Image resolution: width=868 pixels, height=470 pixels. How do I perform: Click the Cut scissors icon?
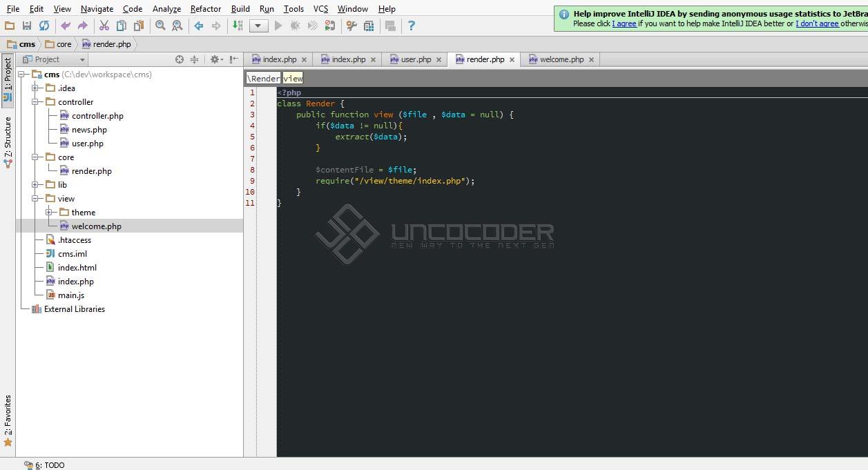[x=104, y=26]
